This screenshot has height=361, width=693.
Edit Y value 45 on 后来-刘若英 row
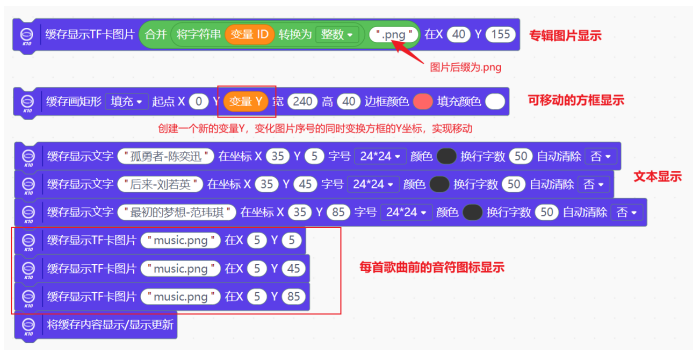[x=305, y=184]
